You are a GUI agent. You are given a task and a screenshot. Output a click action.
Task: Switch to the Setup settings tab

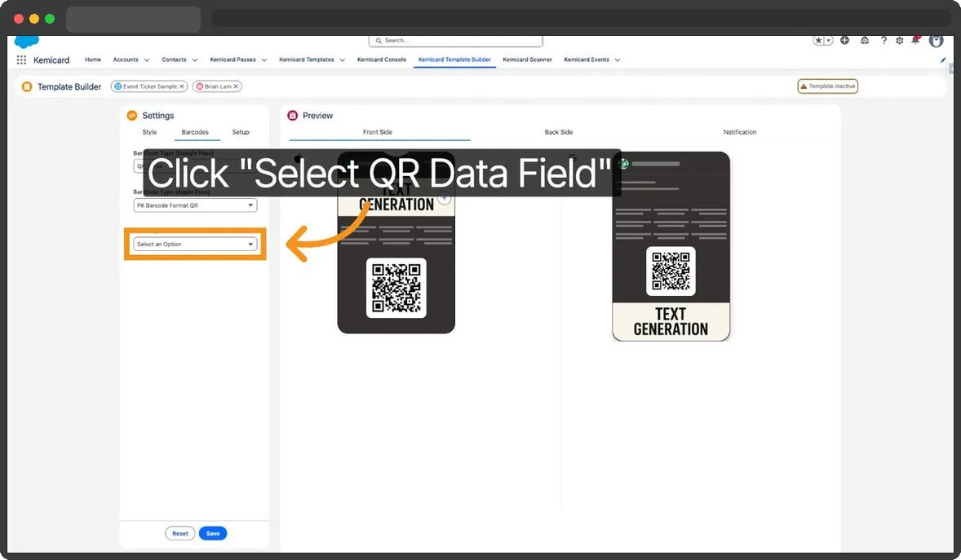241,132
